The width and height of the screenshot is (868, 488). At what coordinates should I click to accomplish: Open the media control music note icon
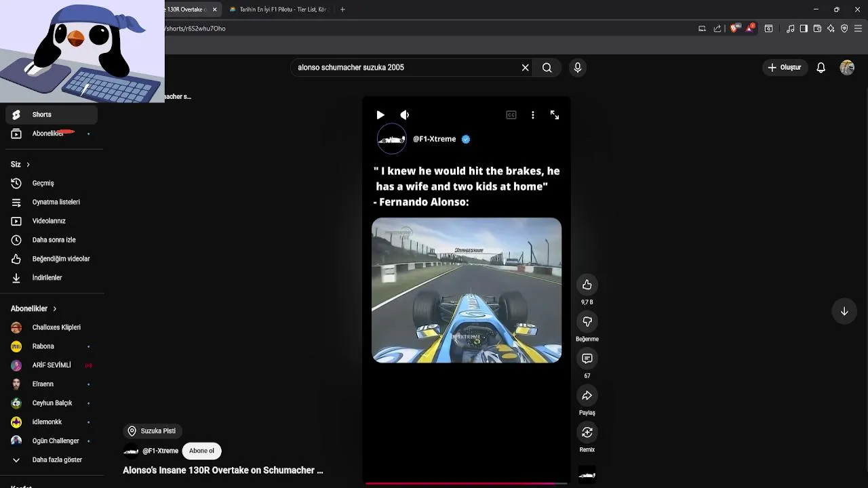tap(791, 28)
